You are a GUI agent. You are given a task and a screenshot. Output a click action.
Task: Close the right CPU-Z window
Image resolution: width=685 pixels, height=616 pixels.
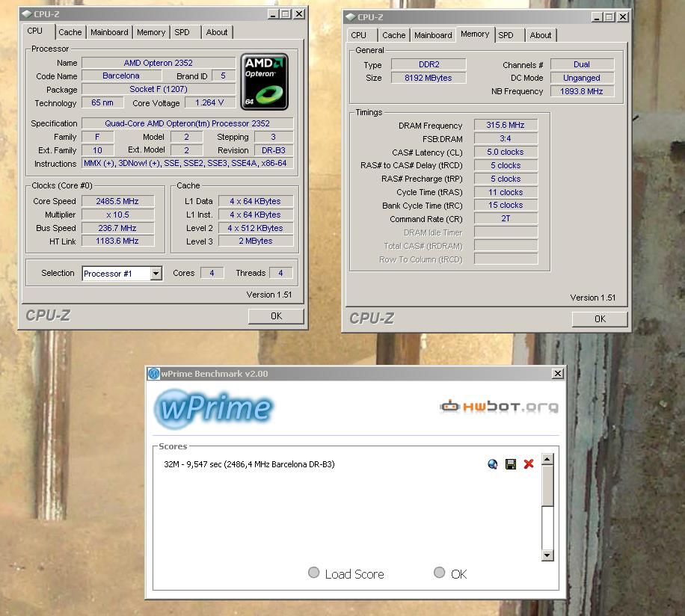tap(623, 17)
